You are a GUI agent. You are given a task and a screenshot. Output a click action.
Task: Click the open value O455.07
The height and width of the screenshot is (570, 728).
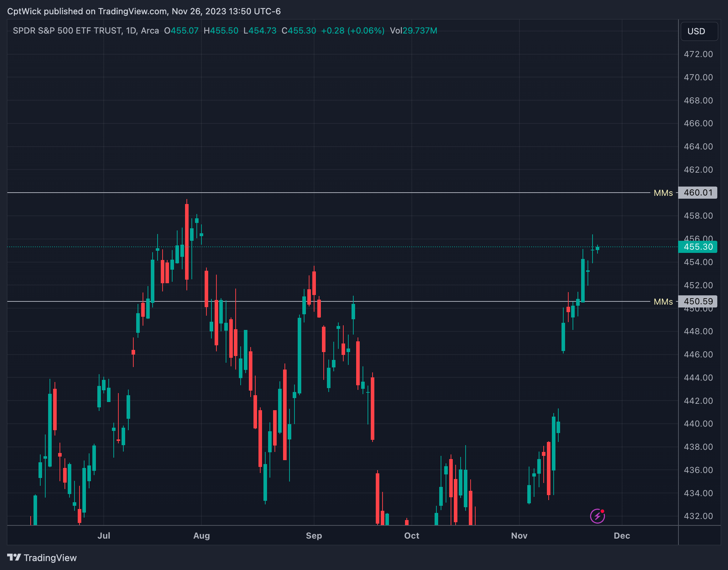click(181, 31)
